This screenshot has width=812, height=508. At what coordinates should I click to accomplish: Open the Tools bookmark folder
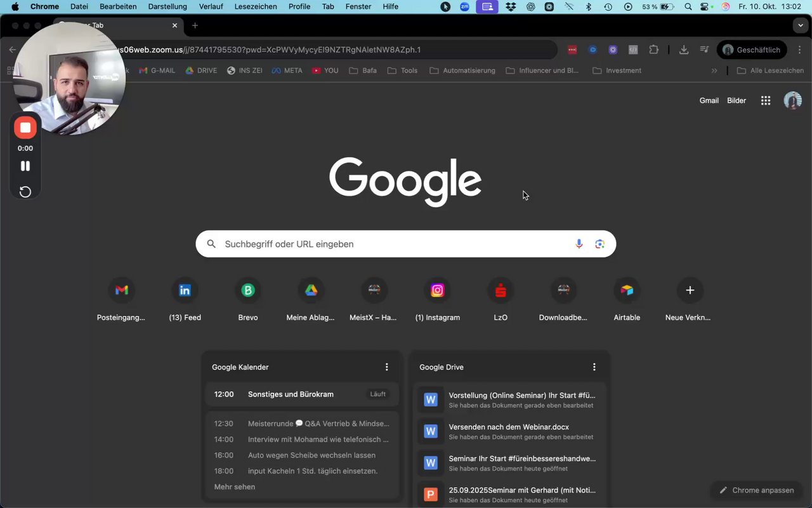coord(402,70)
